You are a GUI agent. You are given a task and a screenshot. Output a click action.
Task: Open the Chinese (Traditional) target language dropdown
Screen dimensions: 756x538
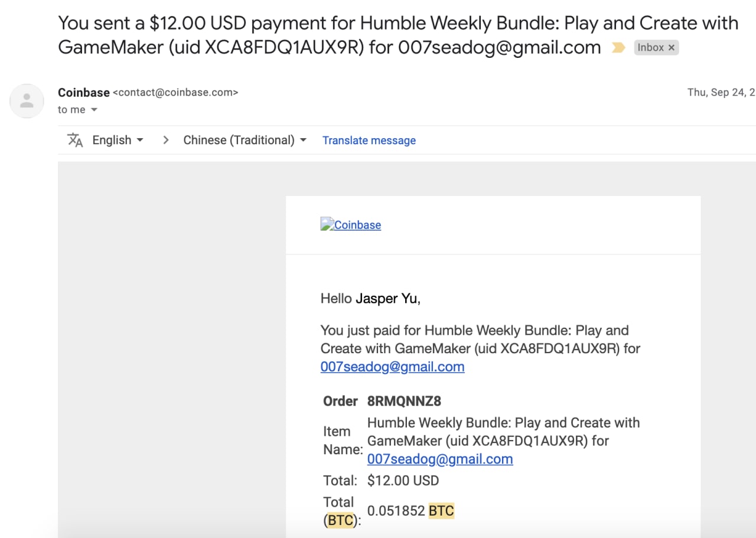(245, 140)
